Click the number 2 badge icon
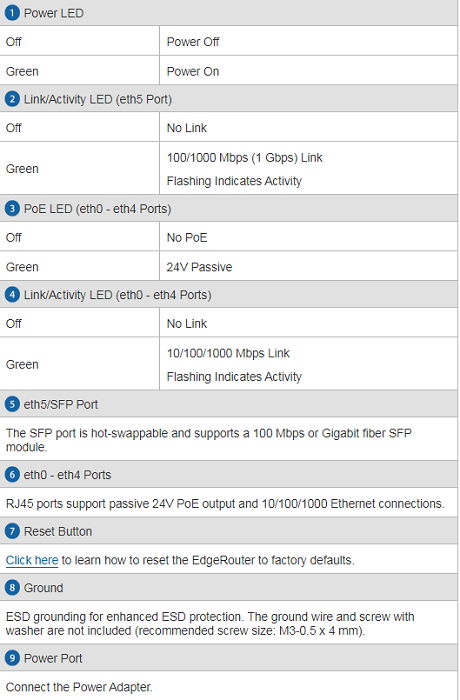The width and height of the screenshot is (460, 700). (x=12, y=99)
